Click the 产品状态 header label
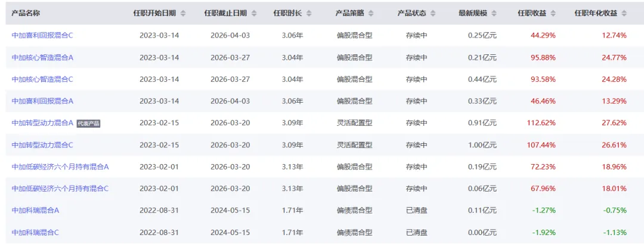The image size is (644, 244). click(412, 13)
